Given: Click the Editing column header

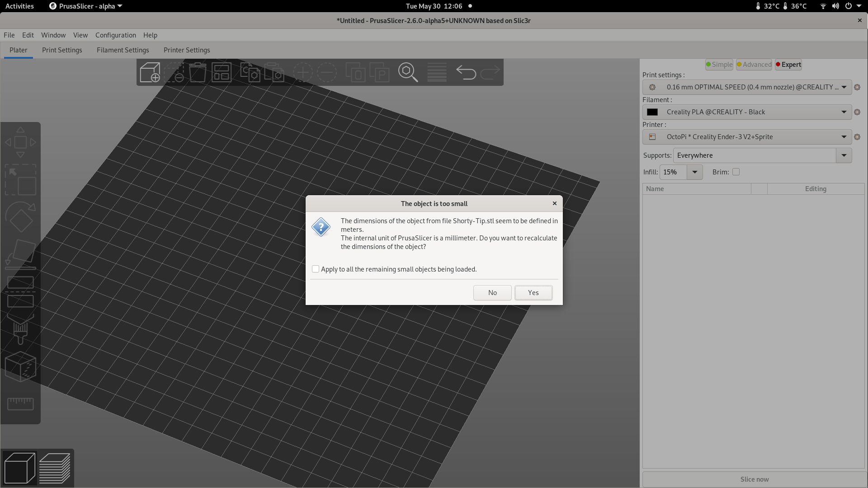Looking at the screenshot, I should click(x=816, y=189).
